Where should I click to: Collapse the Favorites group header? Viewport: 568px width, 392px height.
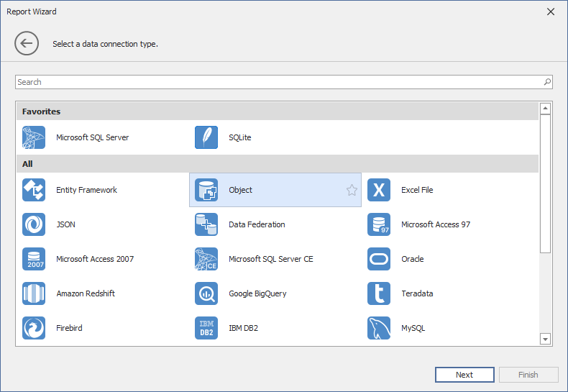pyautogui.click(x=277, y=111)
